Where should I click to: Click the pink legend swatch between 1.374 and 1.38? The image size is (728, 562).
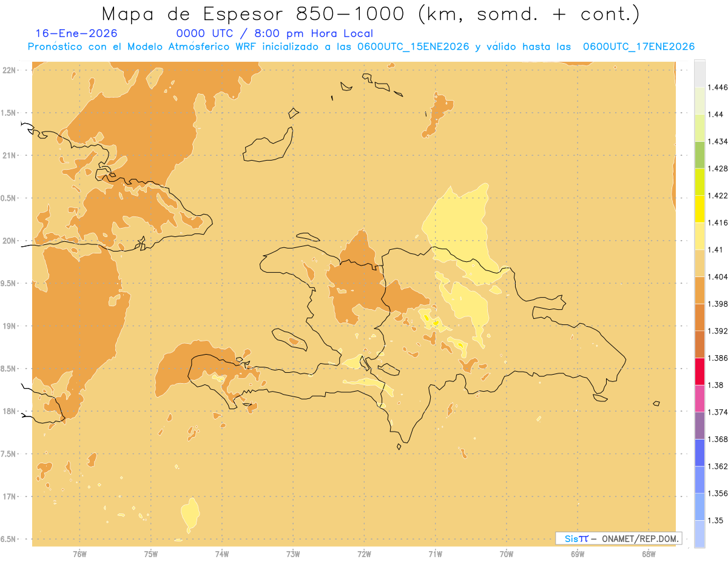click(x=699, y=398)
